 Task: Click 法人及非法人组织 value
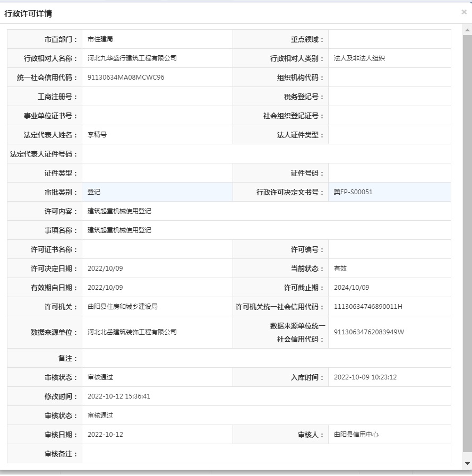pos(359,58)
